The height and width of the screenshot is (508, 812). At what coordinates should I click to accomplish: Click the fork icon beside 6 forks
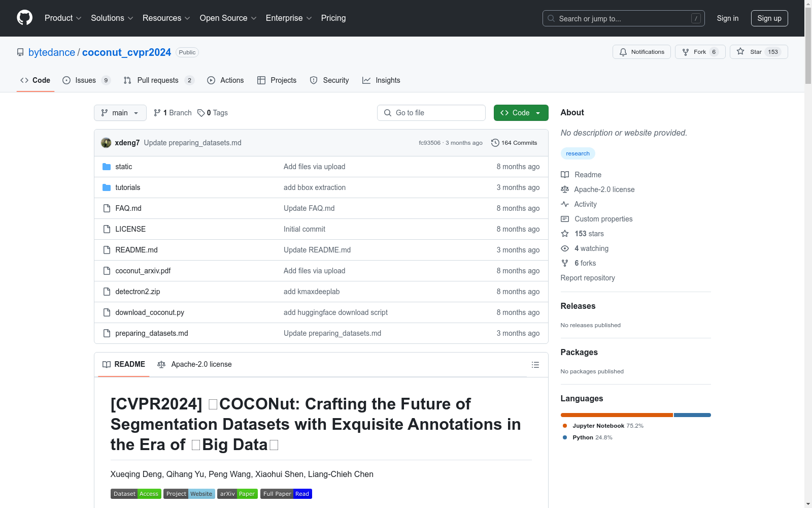tap(565, 263)
